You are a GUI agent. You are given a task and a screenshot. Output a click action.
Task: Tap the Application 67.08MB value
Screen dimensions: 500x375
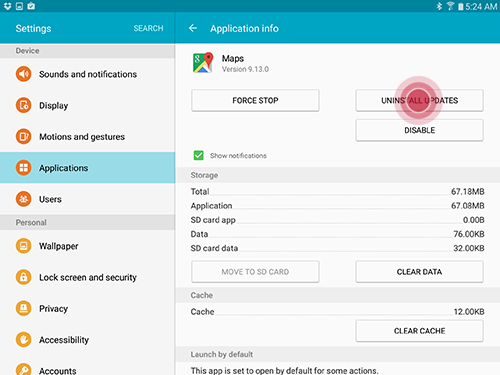[x=467, y=206]
